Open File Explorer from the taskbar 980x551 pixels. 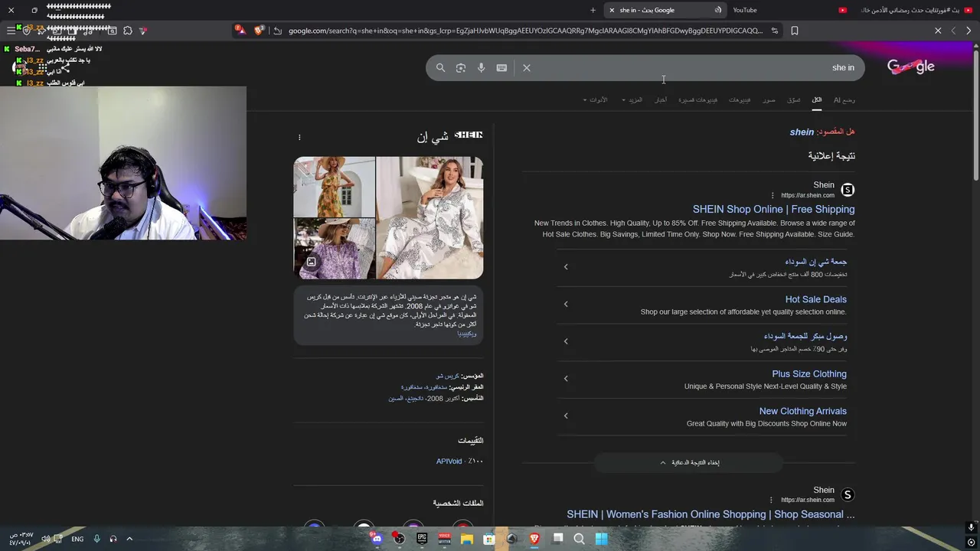pos(466,539)
